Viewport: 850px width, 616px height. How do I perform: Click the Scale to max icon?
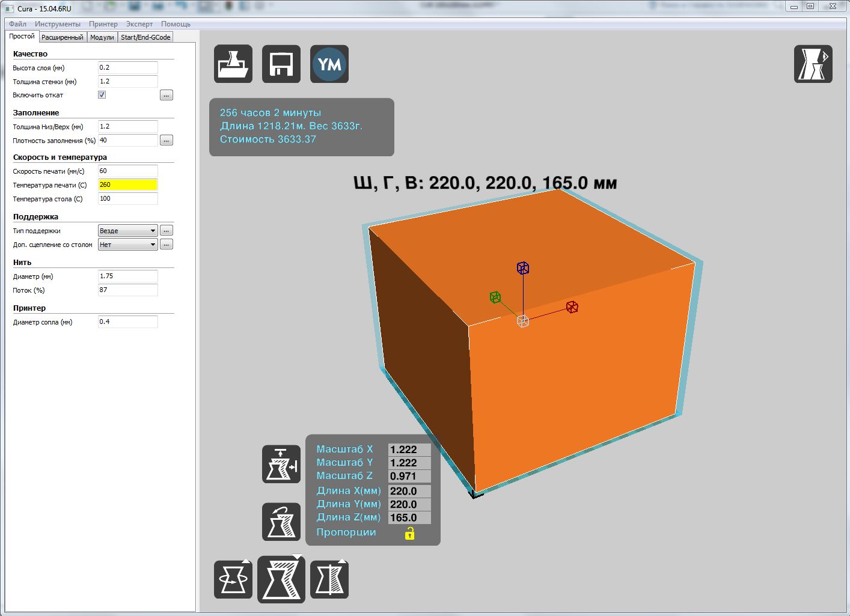281,464
